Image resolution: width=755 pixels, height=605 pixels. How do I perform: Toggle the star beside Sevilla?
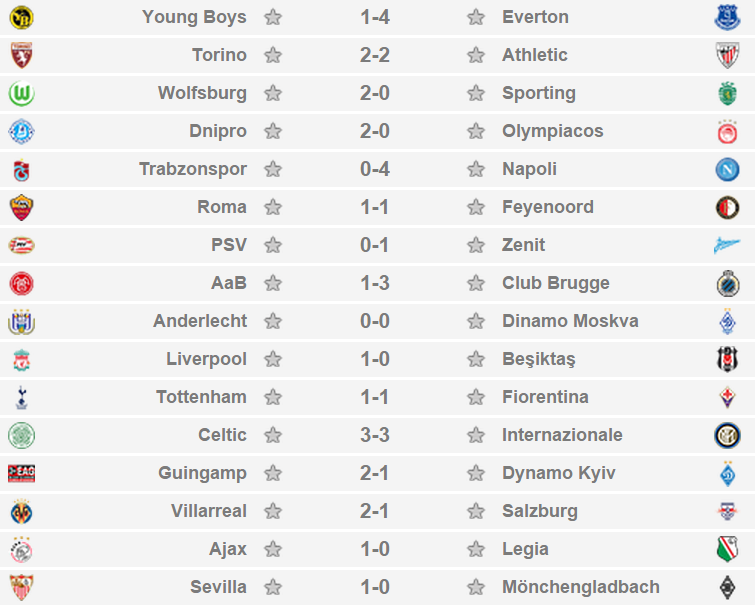pyautogui.click(x=272, y=587)
